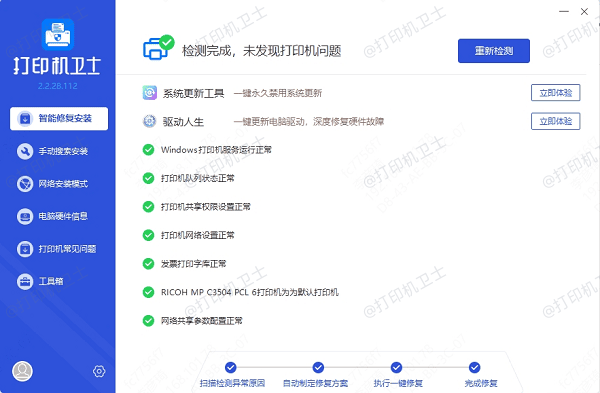
Task: Click text 发票打印字库正常
Action: coord(193,264)
